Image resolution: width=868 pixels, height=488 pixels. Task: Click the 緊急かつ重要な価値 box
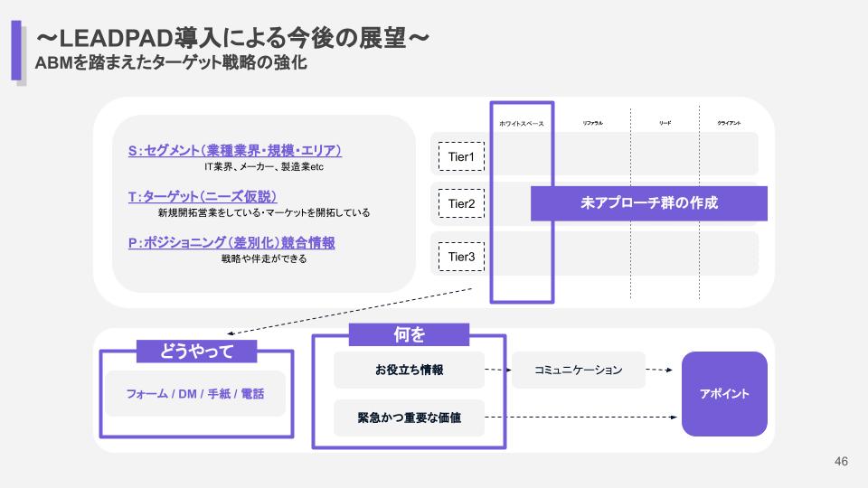point(409,418)
